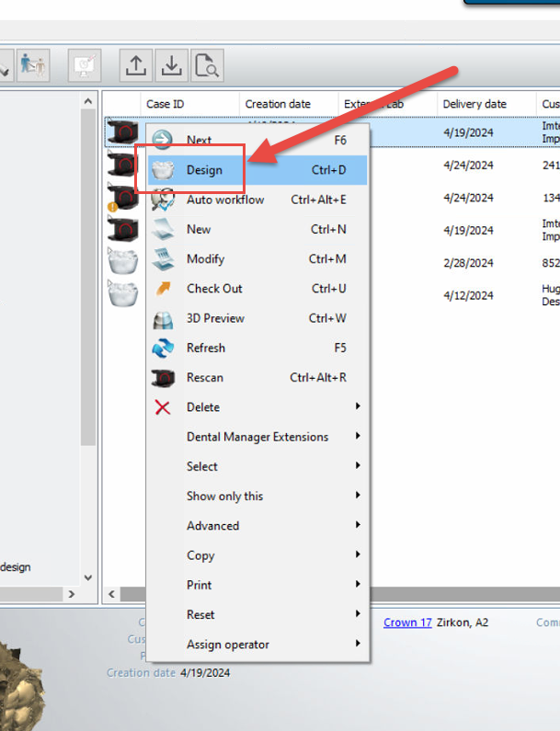This screenshot has height=731, width=560.
Task: Open the Crown 17 link
Action: coord(407,622)
